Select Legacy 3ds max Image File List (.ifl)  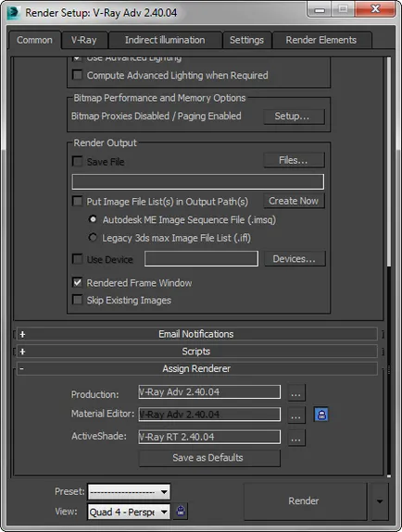(93, 237)
